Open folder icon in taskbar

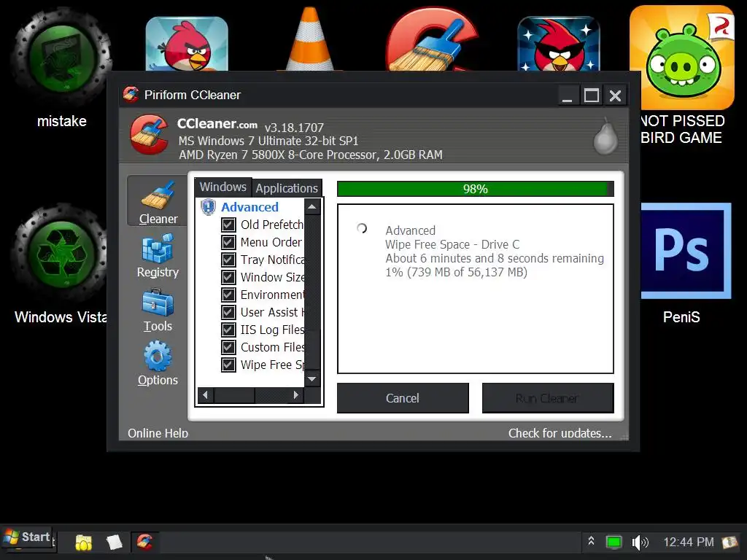[x=83, y=542]
